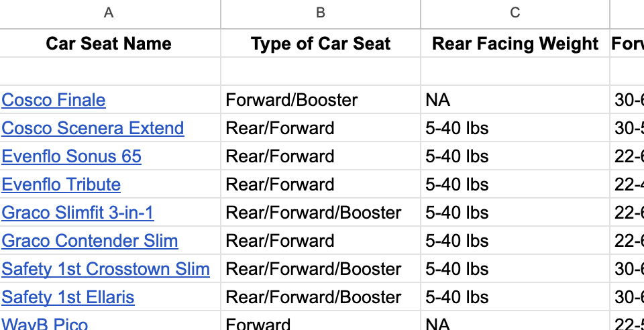Select Rear/Forward cell for Graco Contender Slim
The height and width of the screenshot is (330, 644).
(321, 241)
